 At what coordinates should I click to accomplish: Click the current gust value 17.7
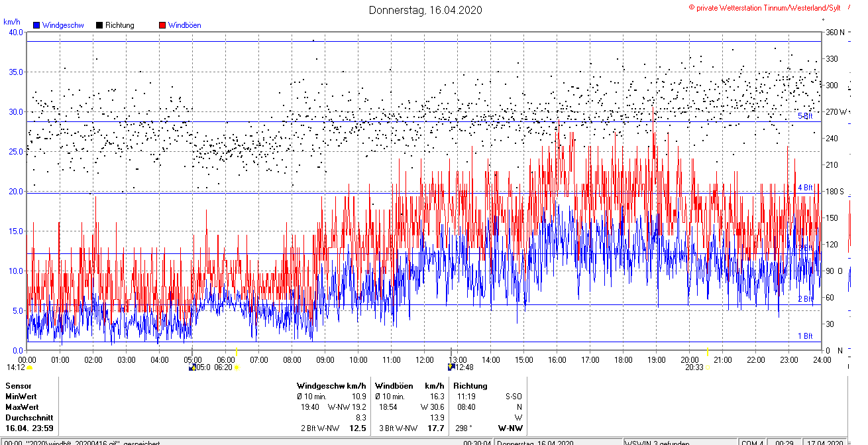coord(435,428)
